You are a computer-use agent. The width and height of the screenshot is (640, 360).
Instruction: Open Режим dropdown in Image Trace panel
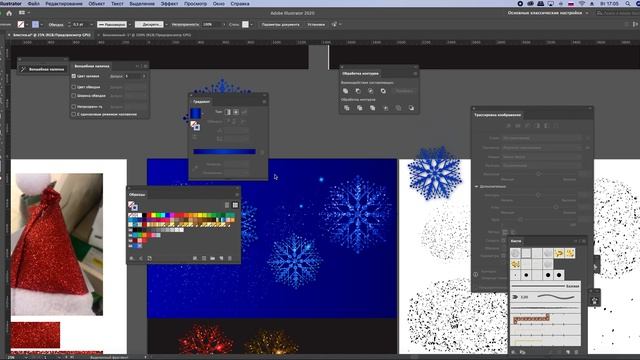pos(542,157)
